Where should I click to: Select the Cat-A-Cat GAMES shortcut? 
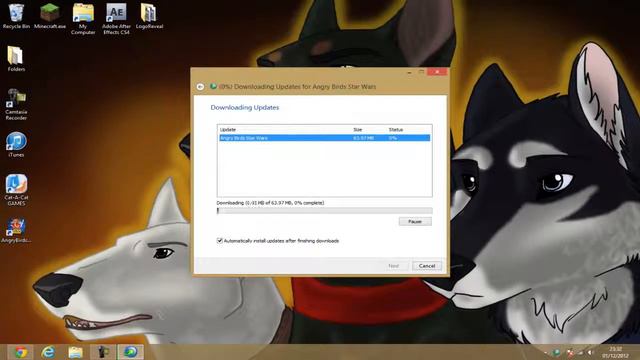point(16,190)
